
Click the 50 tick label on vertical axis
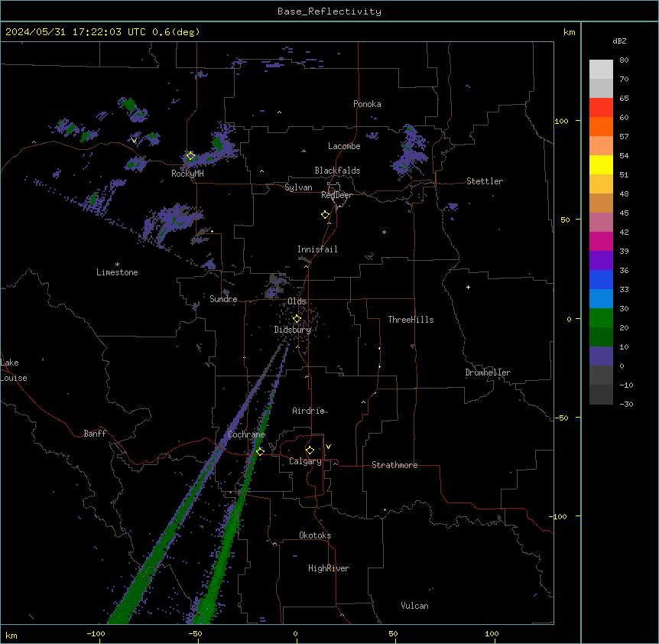click(565, 220)
